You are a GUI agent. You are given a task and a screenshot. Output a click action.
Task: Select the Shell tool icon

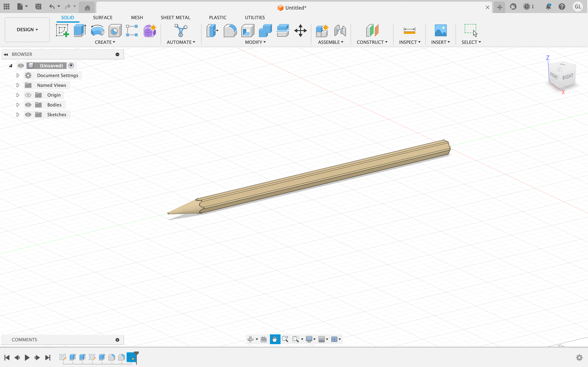(248, 31)
